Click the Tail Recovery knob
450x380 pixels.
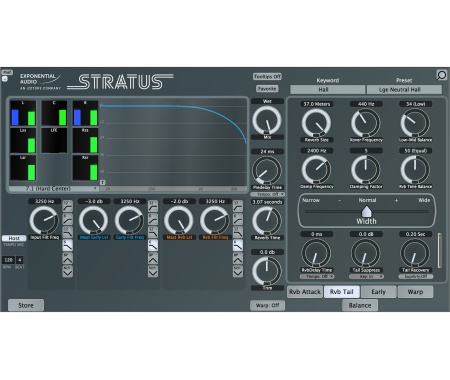[x=415, y=253]
